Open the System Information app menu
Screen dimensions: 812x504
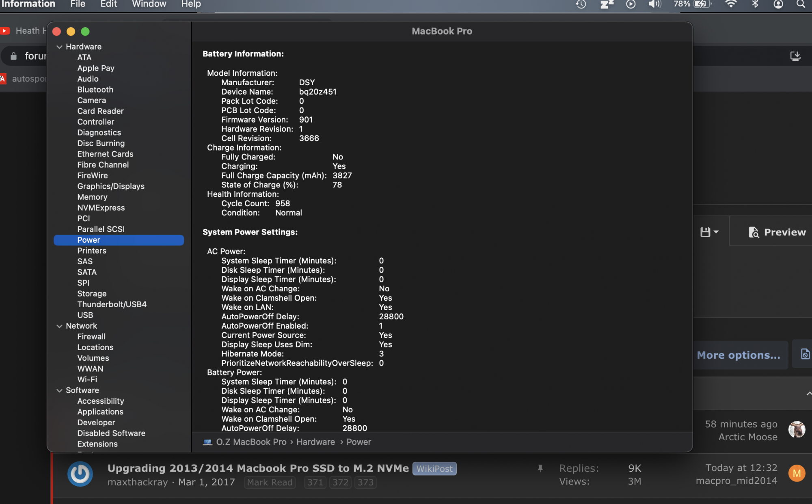(28, 4)
